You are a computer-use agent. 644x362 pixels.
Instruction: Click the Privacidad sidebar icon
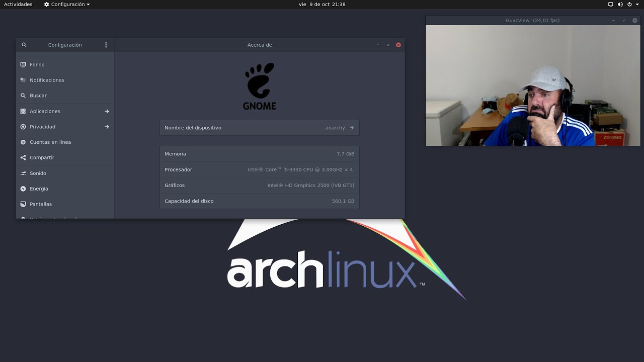coord(23,127)
